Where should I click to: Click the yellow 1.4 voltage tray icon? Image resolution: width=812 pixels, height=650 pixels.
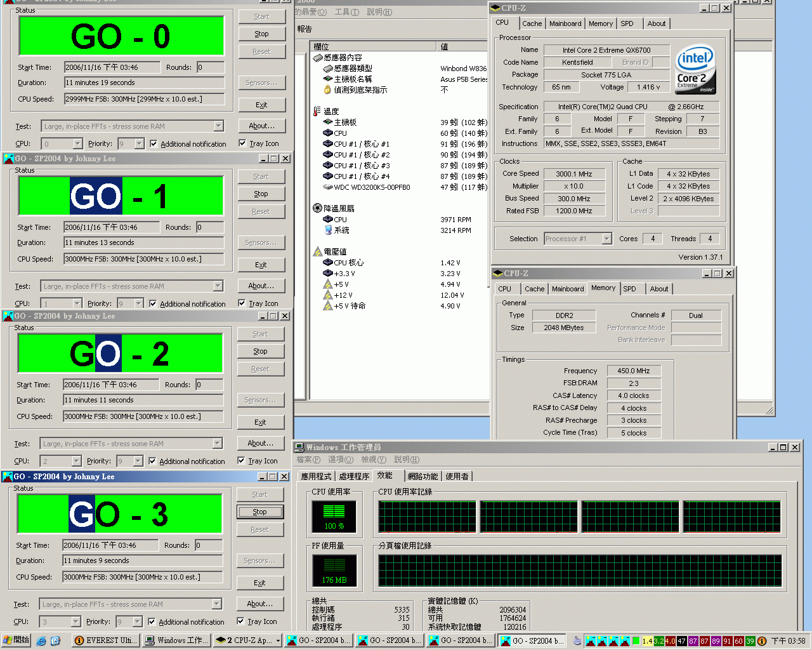point(647,641)
